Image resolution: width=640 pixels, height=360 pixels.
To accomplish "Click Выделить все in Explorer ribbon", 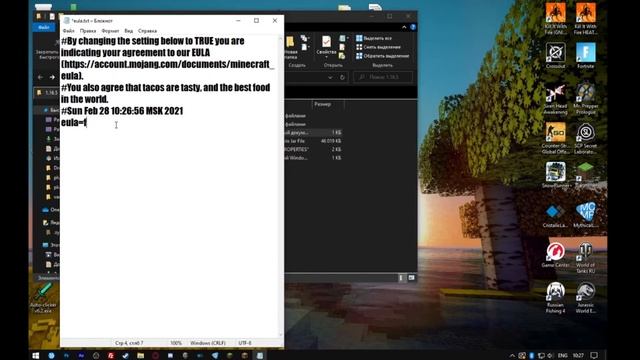I will [373, 38].
